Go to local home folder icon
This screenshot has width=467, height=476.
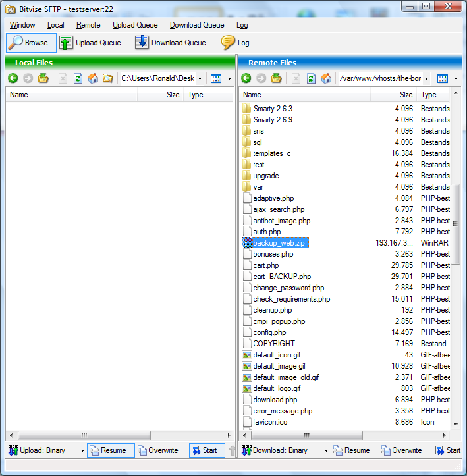pyautogui.click(x=93, y=78)
